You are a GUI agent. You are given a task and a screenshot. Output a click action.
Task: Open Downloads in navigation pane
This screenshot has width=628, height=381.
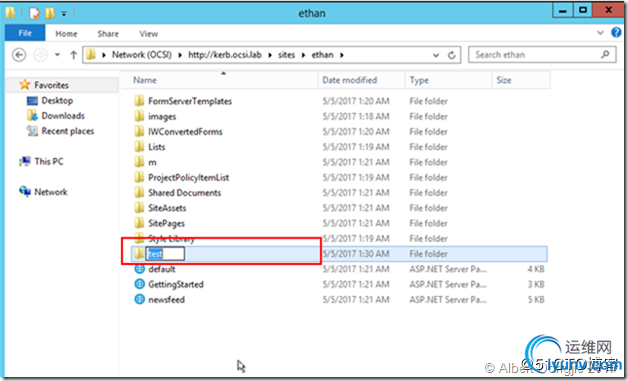(63, 116)
